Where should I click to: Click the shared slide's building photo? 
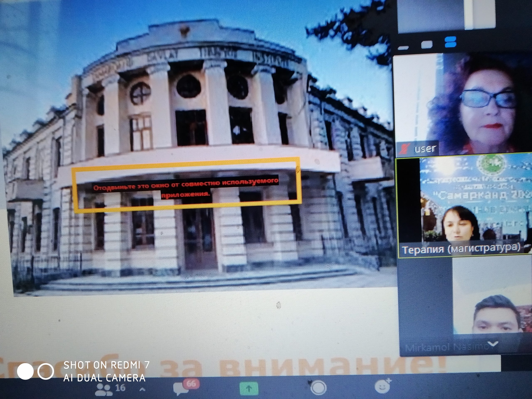click(x=192, y=108)
